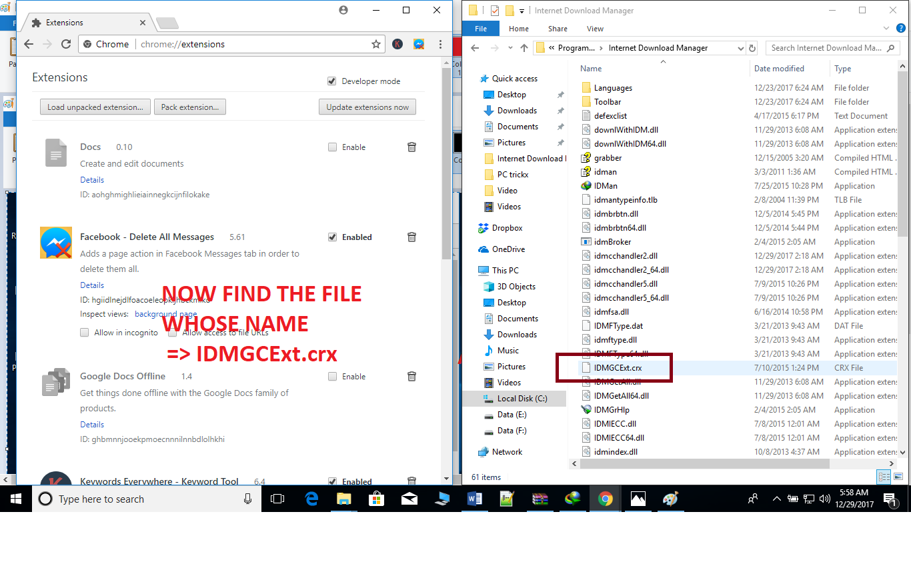Enable the Docs extension
Screen dimensions: 911x588
(331, 147)
